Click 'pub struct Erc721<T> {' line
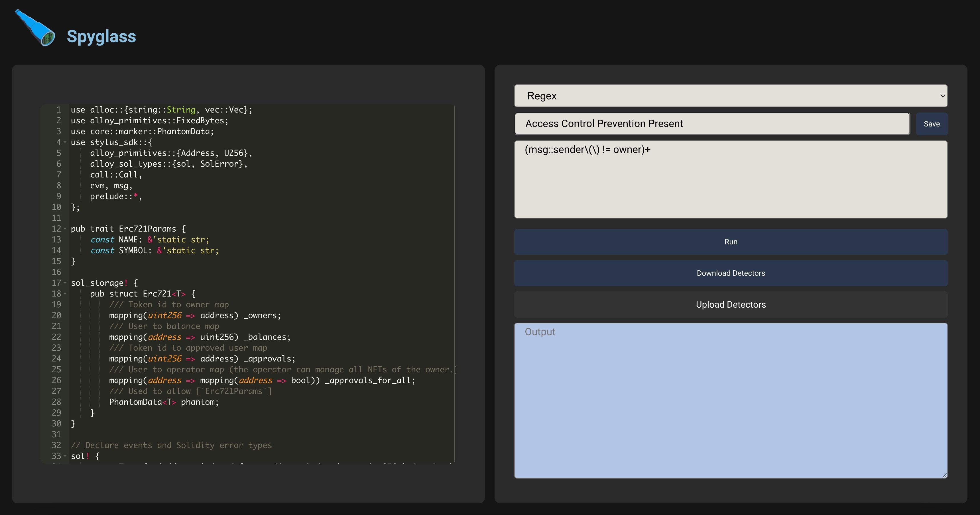The height and width of the screenshot is (515, 980). coord(143,294)
